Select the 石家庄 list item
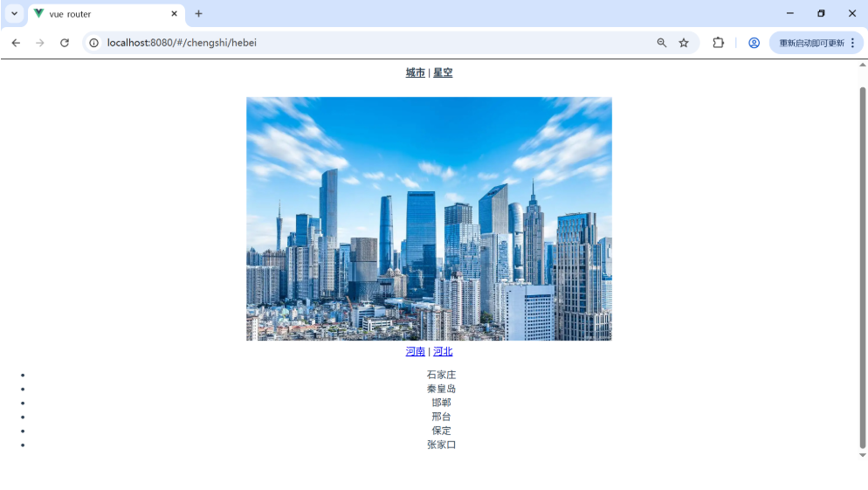The width and height of the screenshot is (868, 490). (x=441, y=375)
